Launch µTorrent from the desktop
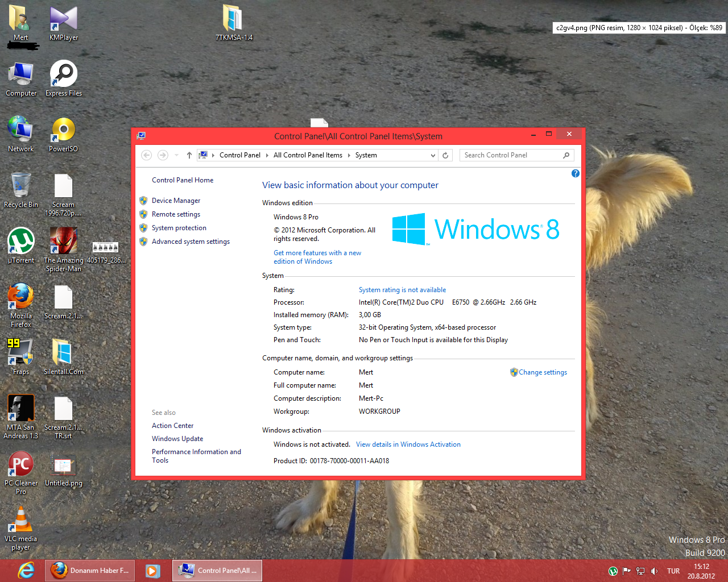Screen dimensions: 728x582 click(21, 246)
